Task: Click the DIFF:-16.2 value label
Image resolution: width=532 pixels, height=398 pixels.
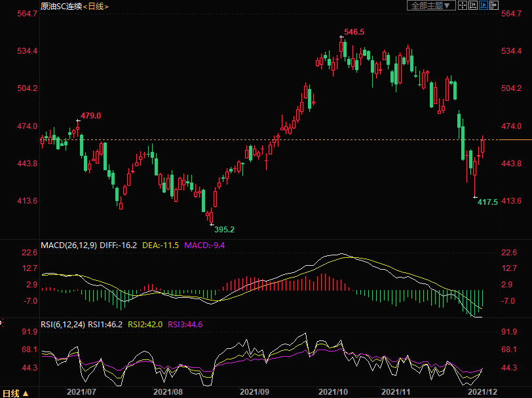Action: [x=120, y=245]
